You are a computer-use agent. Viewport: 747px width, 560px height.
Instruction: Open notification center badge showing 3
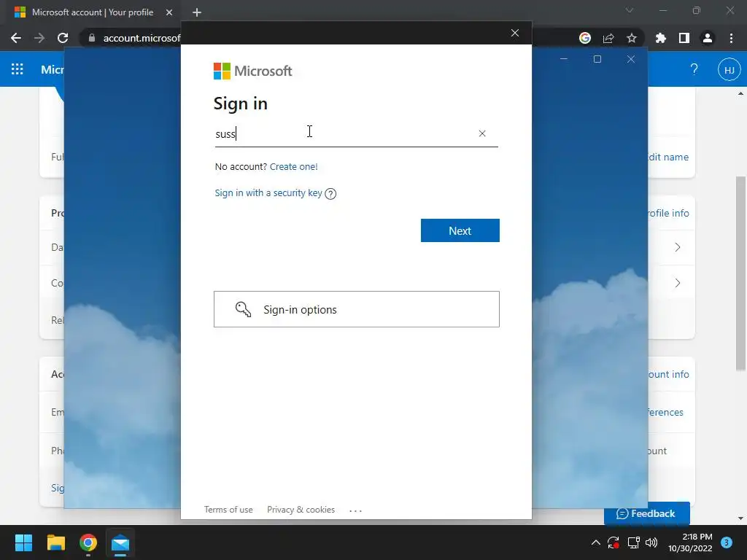[726, 542]
